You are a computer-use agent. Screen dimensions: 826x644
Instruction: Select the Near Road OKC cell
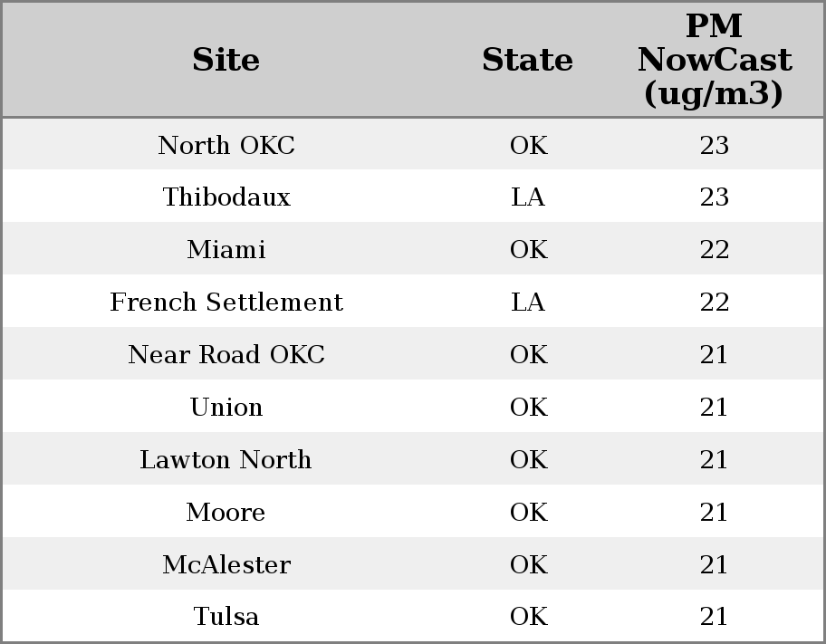pos(226,354)
